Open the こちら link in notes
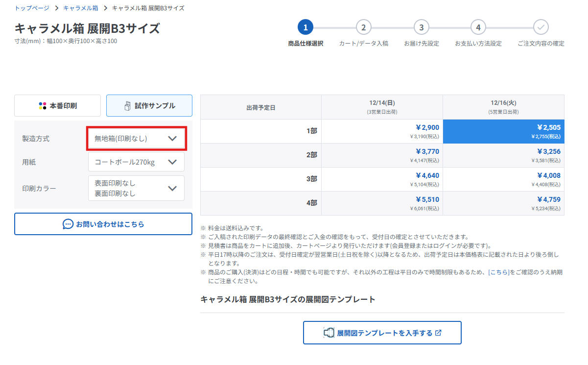Screen dimensions: 588x365 [x=499, y=272]
